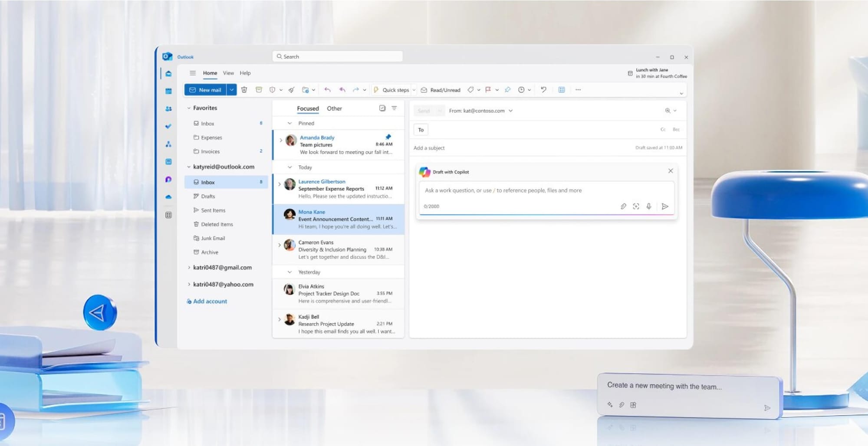Open Copilot from the left navigation rail

pyautogui.click(x=168, y=179)
